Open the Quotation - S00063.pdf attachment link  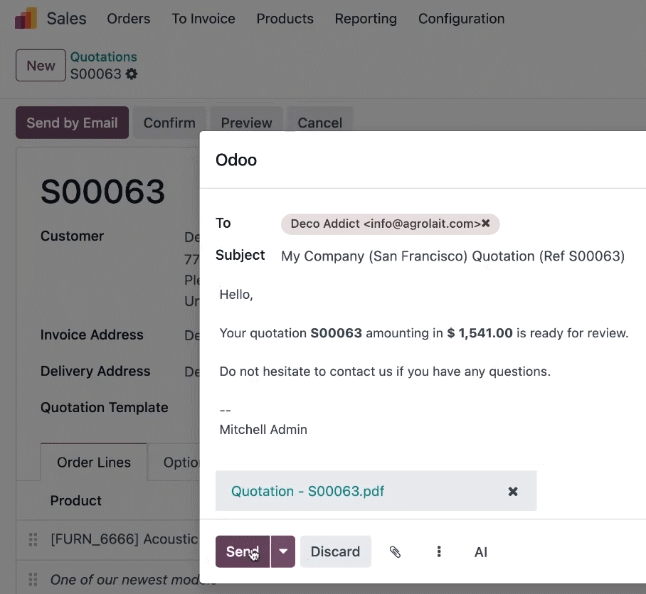307,491
